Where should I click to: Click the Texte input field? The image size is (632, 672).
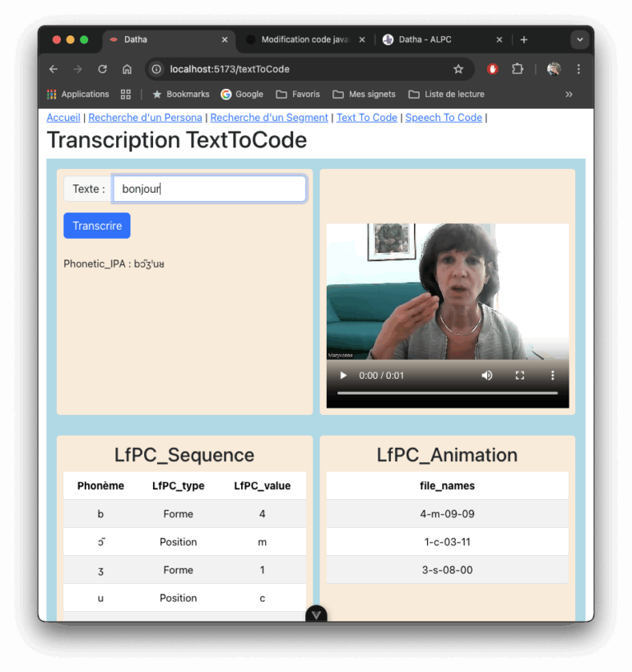click(x=209, y=189)
